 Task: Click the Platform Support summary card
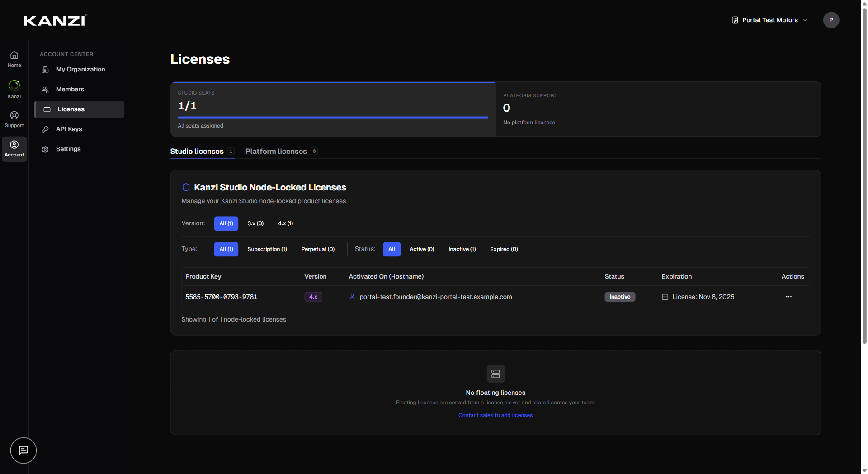[x=658, y=109]
